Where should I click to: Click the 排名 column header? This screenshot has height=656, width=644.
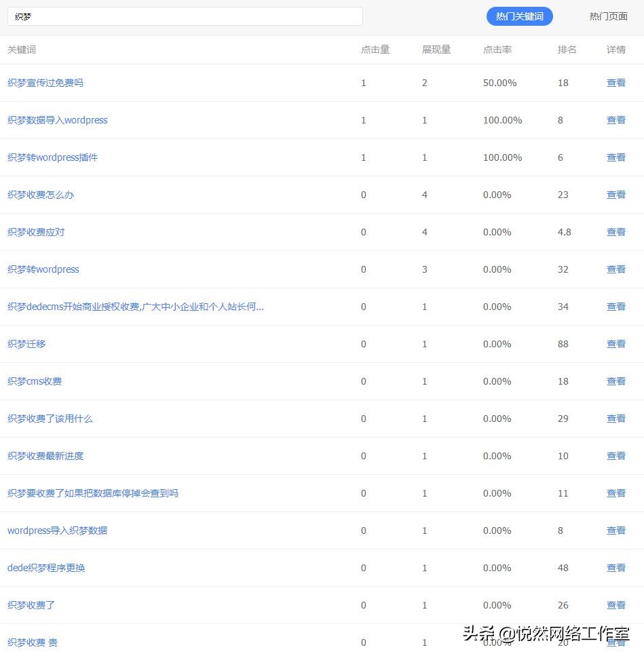pyautogui.click(x=567, y=50)
